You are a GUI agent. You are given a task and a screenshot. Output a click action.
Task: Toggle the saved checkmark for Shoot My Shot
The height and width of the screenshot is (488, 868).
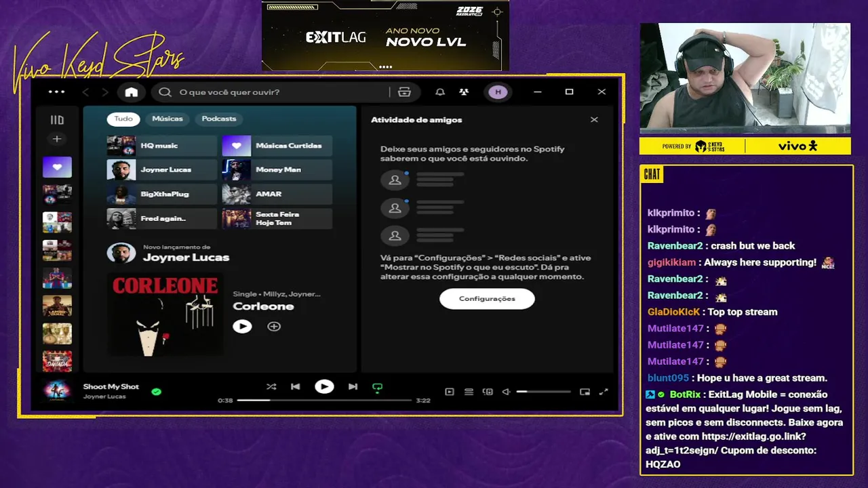tap(157, 391)
